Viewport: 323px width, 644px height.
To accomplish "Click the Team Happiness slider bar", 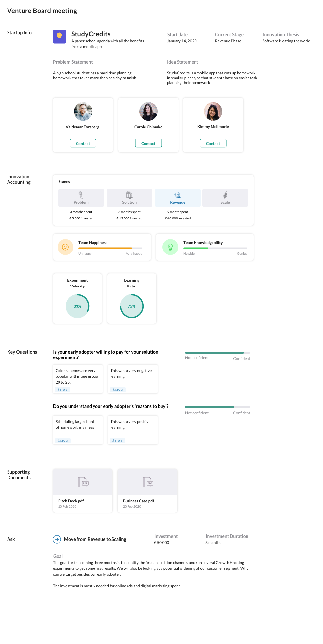I will click(x=110, y=248).
